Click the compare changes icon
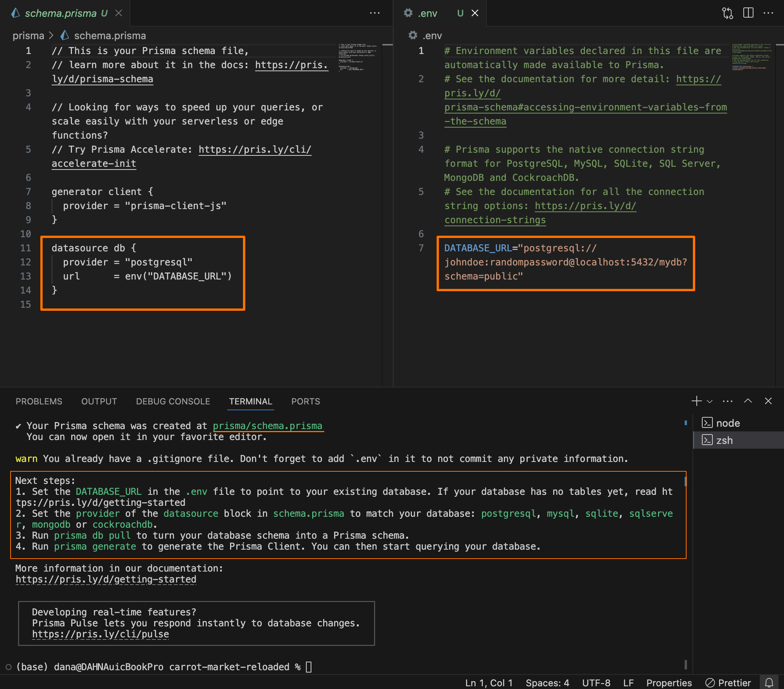 click(728, 13)
